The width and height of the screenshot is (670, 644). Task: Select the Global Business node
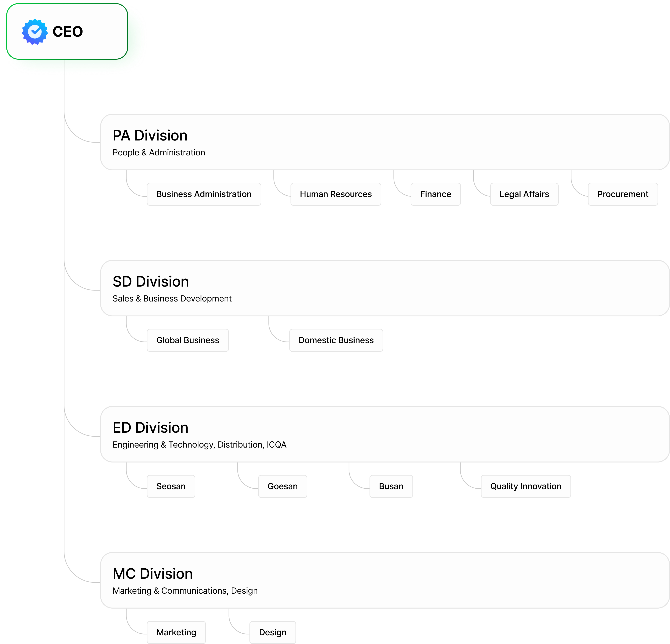click(x=188, y=340)
